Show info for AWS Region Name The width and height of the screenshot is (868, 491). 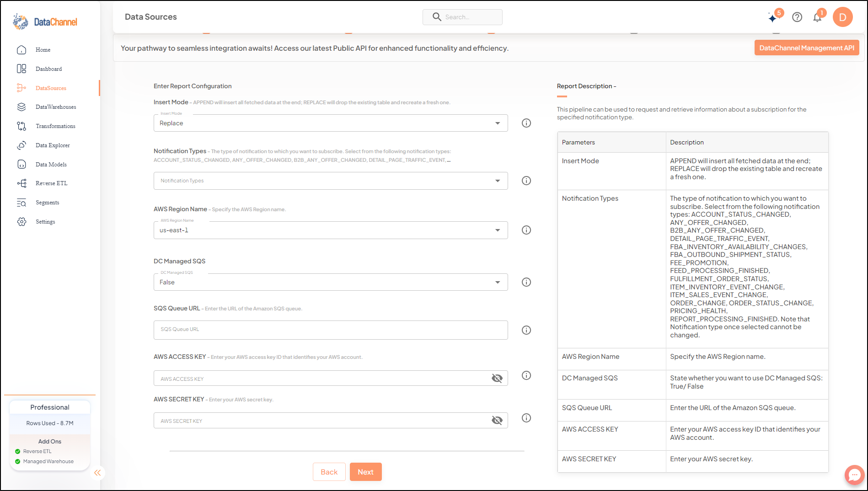pyautogui.click(x=526, y=230)
